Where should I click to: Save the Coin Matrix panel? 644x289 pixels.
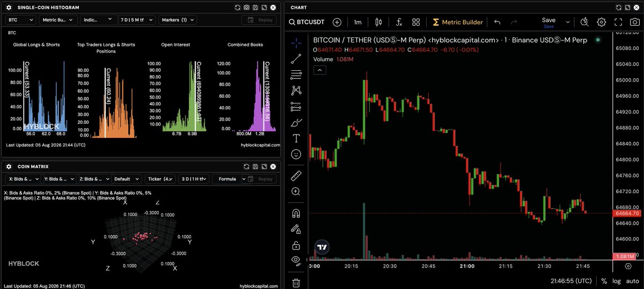[x=255, y=166]
